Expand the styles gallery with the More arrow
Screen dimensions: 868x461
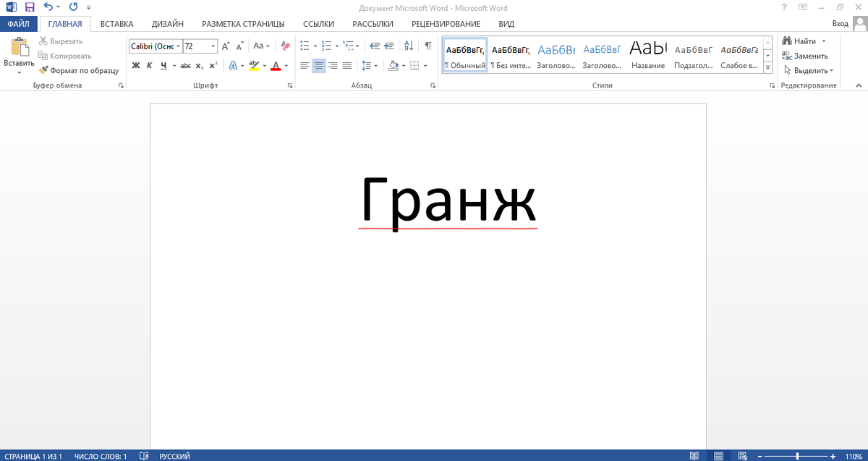pos(767,69)
